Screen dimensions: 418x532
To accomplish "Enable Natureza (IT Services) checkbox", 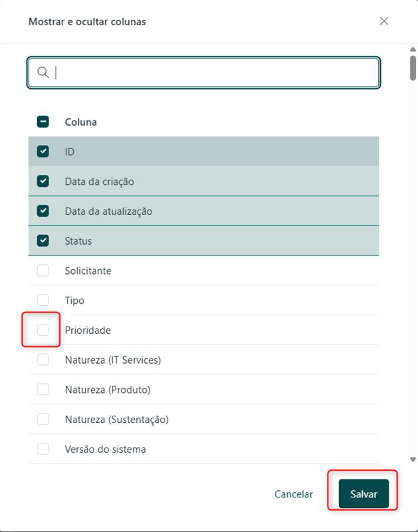I will click(43, 360).
